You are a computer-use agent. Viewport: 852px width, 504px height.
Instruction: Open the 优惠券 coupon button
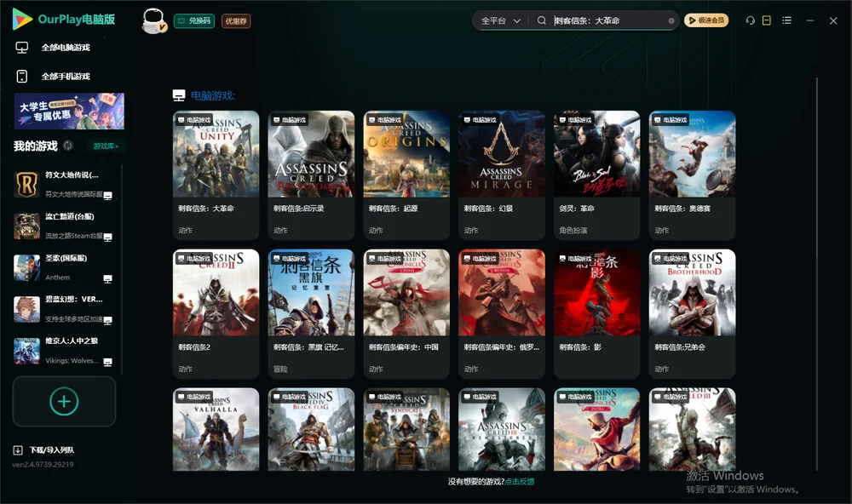[x=236, y=20]
